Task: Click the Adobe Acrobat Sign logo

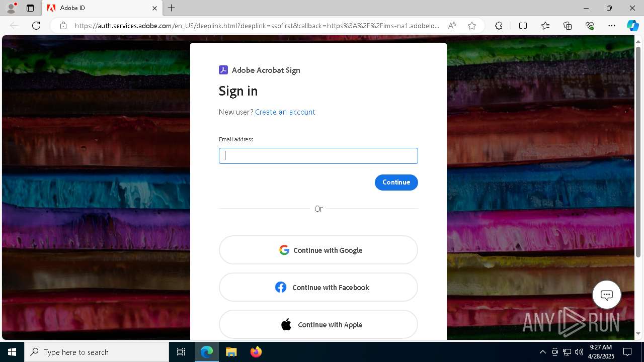Action: [223, 70]
